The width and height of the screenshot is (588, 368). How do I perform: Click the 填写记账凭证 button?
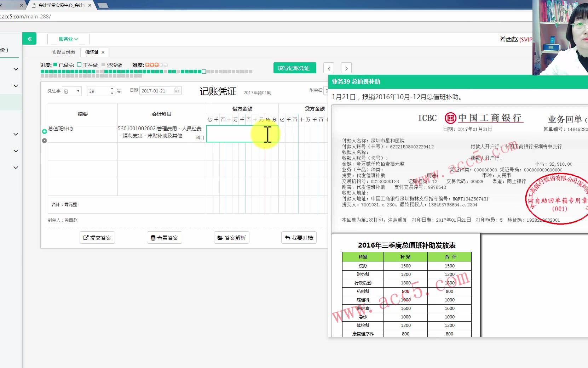tap(295, 68)
